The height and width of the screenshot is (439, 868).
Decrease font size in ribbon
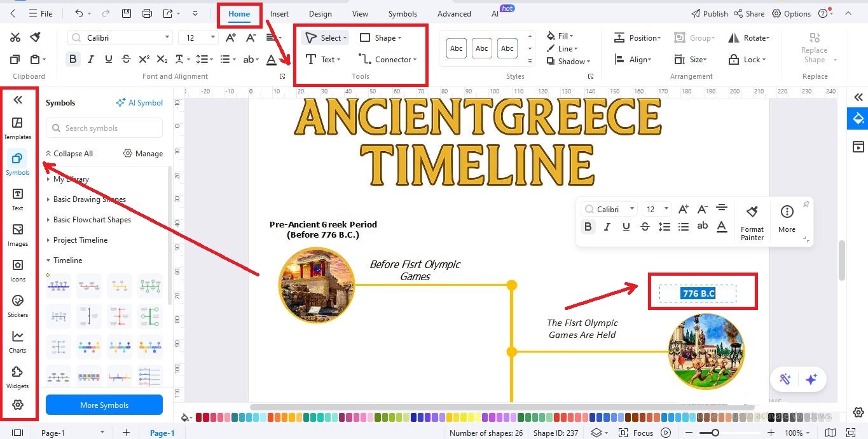coord(251,37)
